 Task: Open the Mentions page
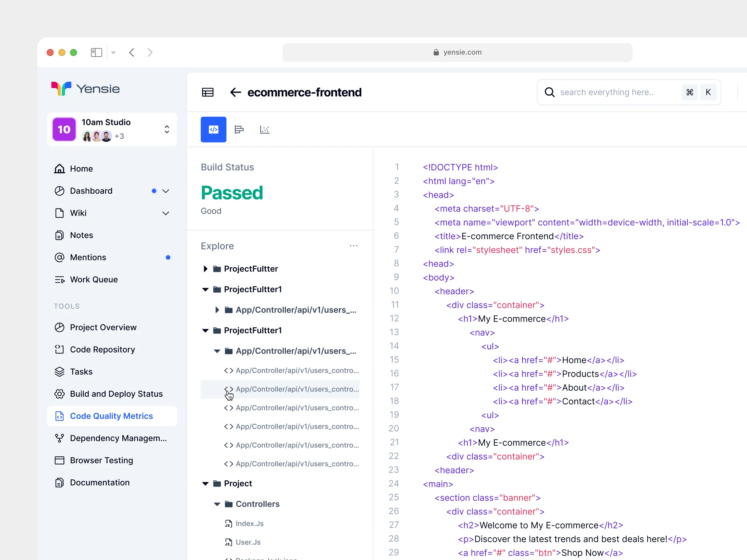(x=88, y=257)
